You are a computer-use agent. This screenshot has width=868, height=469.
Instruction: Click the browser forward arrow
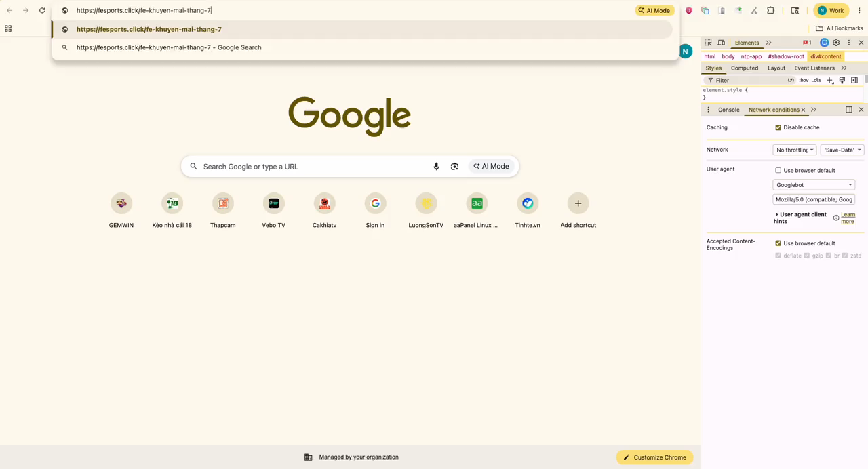coord(26,10)
